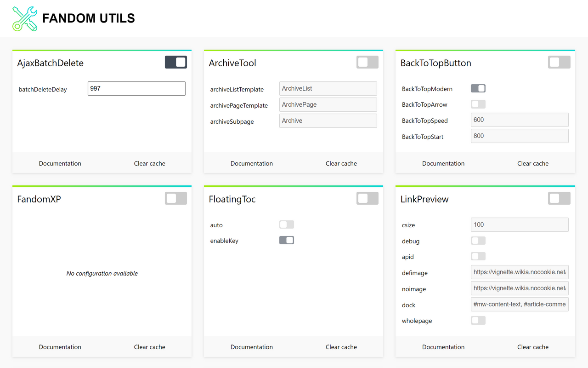The width and height of the screenshot is (588, 368).
Task: Click the ArchiveTool card title
Action: [232, 63]
